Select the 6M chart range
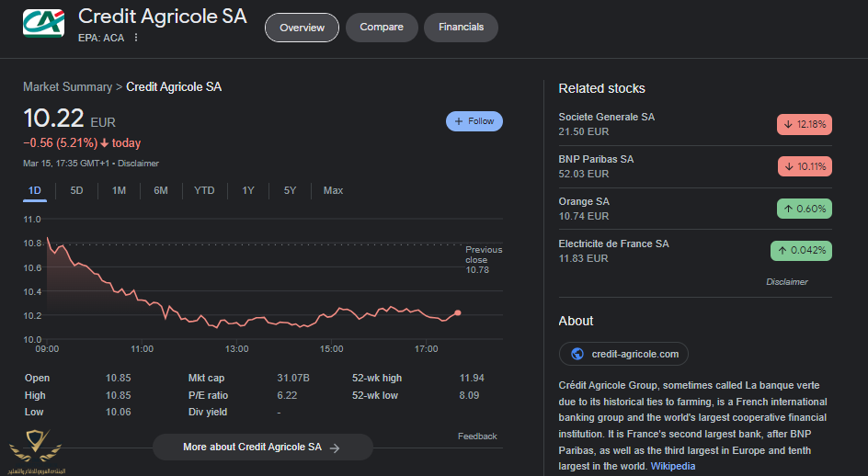 (161, 190)
